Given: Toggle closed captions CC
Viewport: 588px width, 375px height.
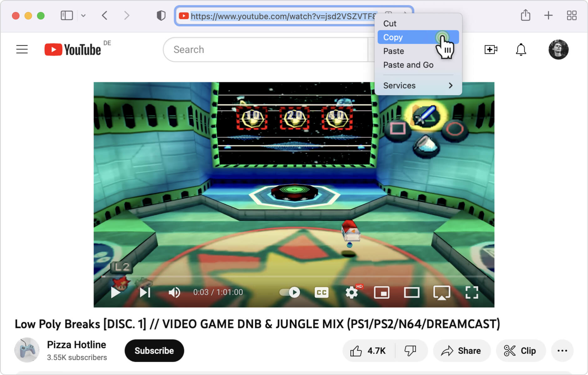Looking at the screenshot, I should (x=321, y=292).
